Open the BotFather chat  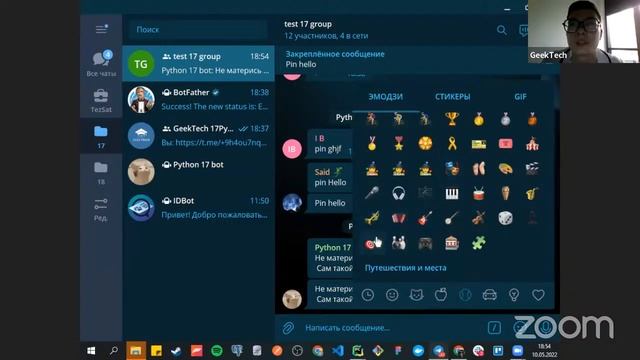coord(198,99)
